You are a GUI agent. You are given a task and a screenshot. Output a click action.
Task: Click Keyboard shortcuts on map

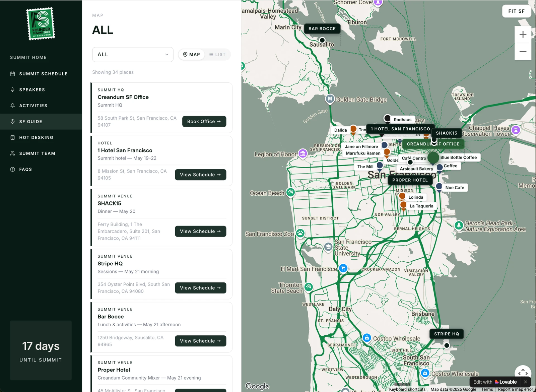(407, 389)
